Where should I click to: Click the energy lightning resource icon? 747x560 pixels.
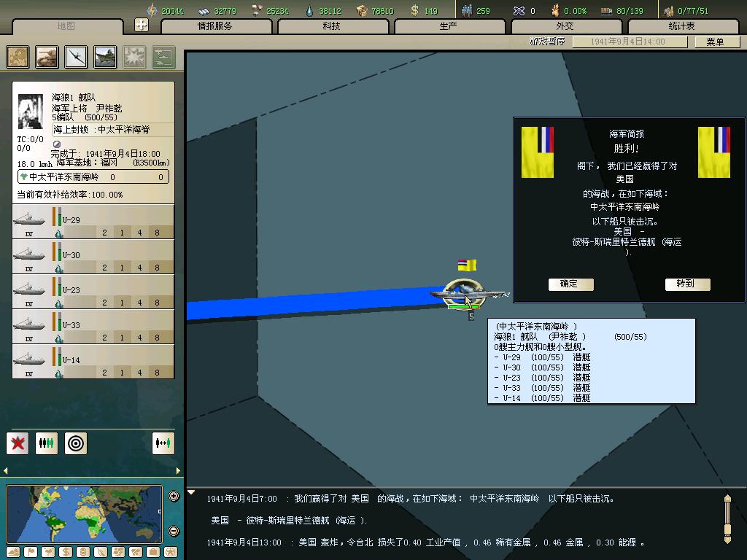(152, 10)
